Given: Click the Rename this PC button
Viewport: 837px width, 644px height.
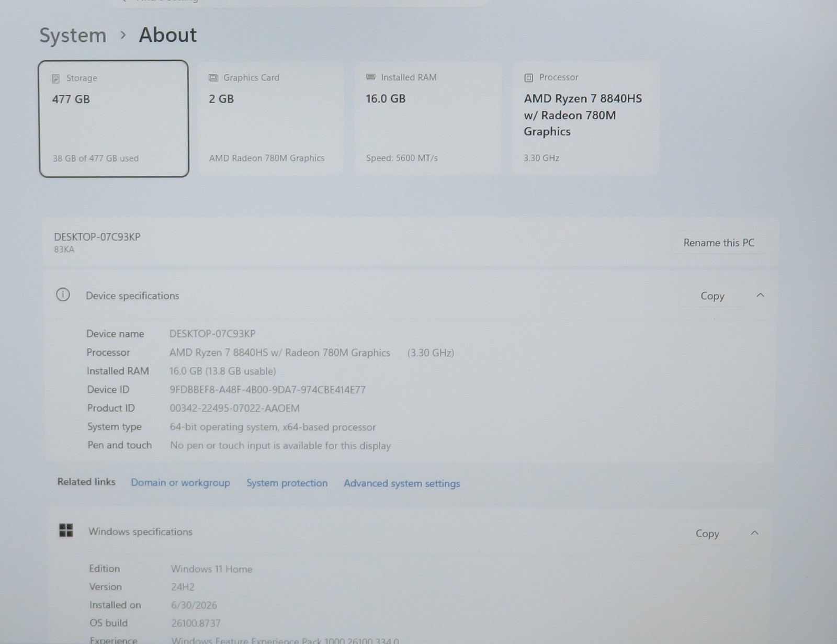Looking at the screenshot, I should pyautogui.click(x=719, y=243).
